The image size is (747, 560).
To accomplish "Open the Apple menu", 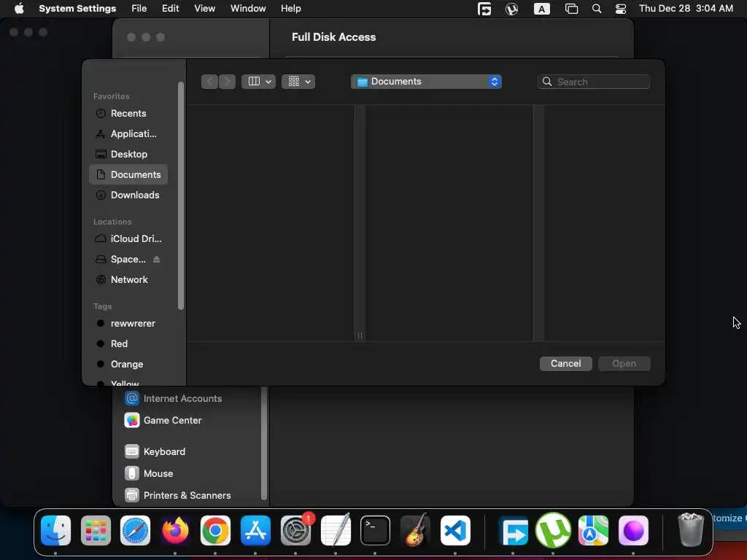I will (x=19, y=9).
